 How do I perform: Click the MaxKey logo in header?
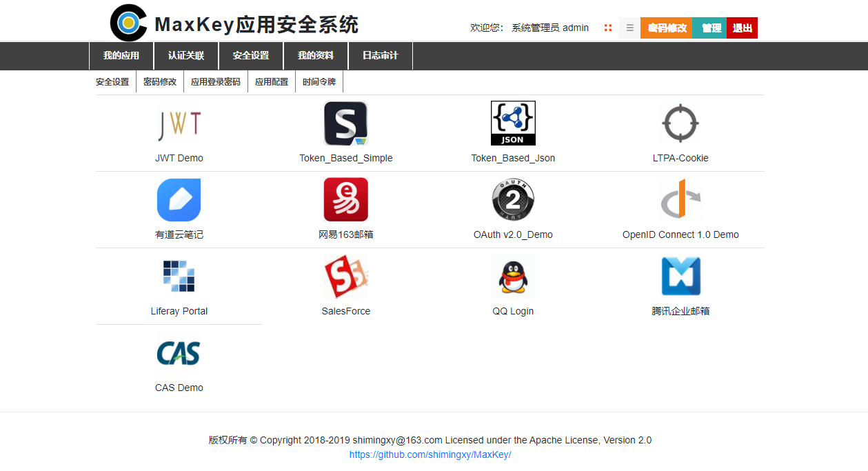click(x=128, y=23)
